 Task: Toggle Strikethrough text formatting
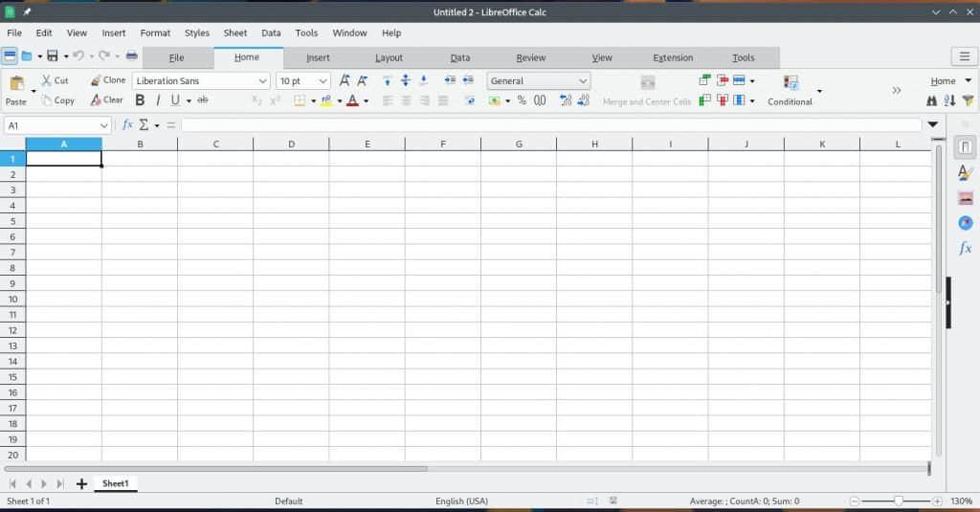point(203,100)
